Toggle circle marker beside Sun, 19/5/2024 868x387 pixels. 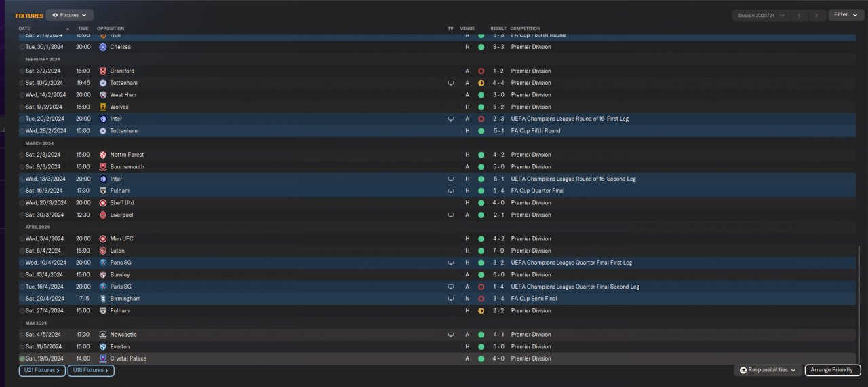coord(22,358)
